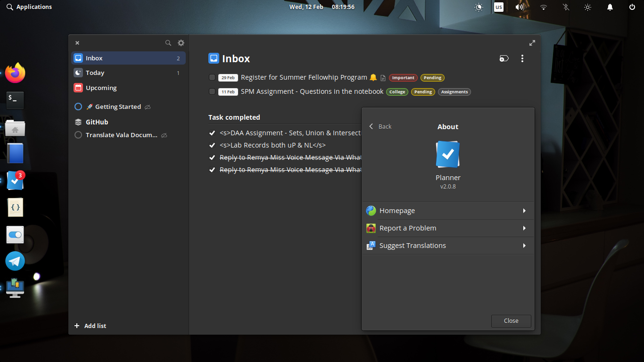Click the cloud-off icon beside Getting Started

pyautogui.click(x=148, y=107)
